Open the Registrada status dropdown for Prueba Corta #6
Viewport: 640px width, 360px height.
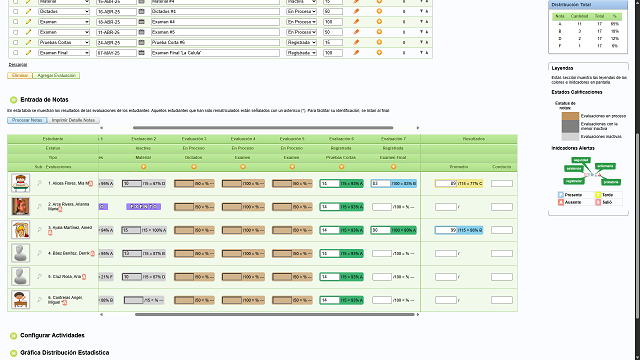[301, 42]
